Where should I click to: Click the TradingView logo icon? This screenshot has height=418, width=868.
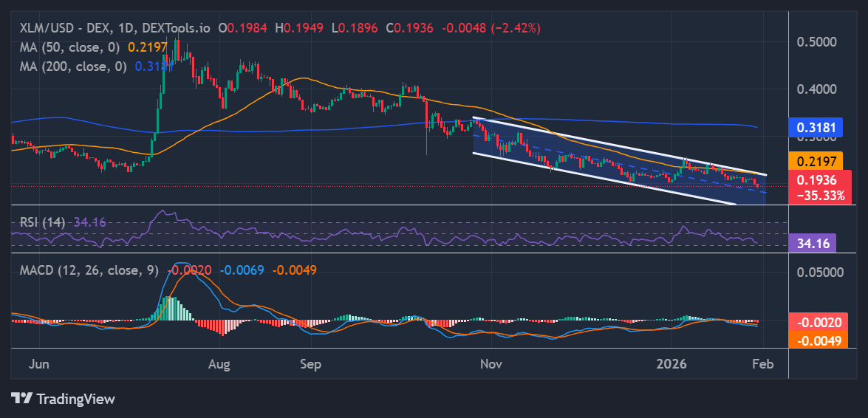[22, 399]
